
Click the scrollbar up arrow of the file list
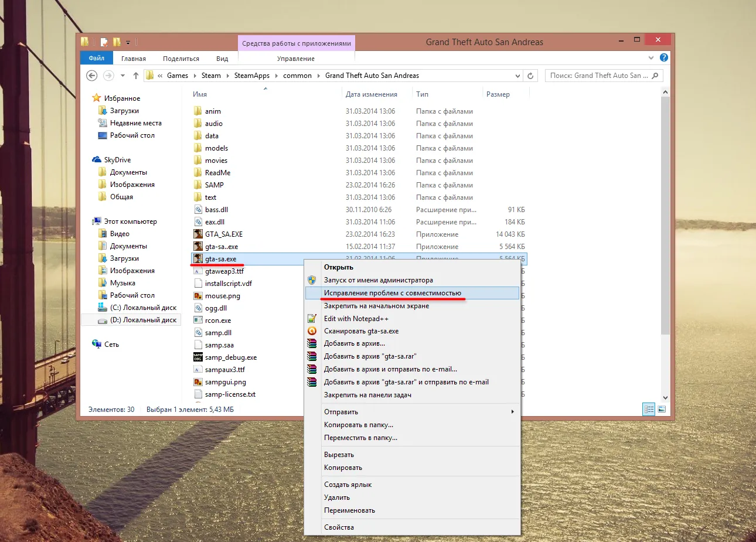click(665, 92)
